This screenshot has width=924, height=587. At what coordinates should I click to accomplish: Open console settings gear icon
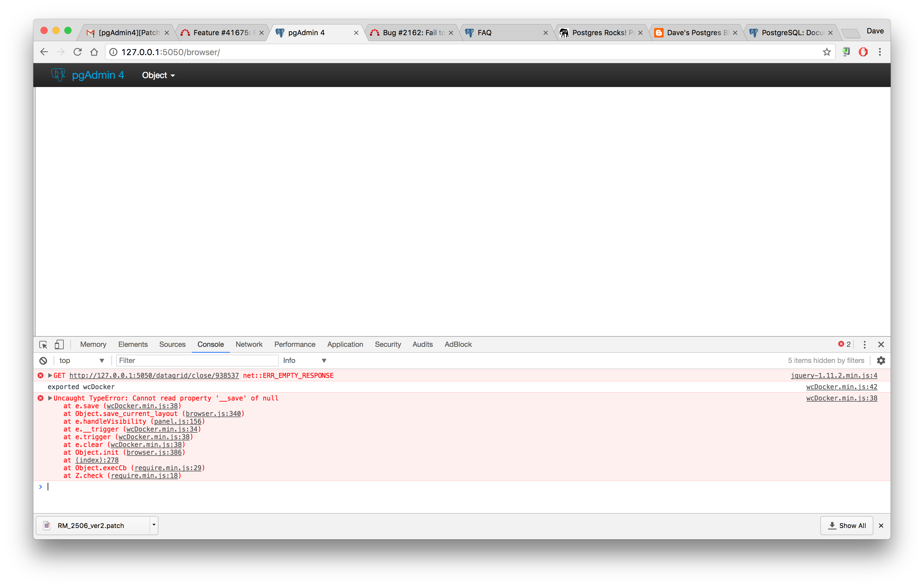pyautogui.click(x=881, y=361)
